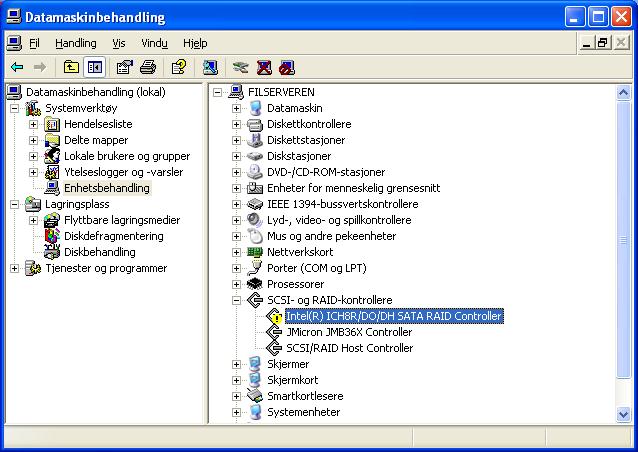This screenshot has height=452, width=638.
Task: Expand the Diskstasjoner category
Action: [236, 156]
